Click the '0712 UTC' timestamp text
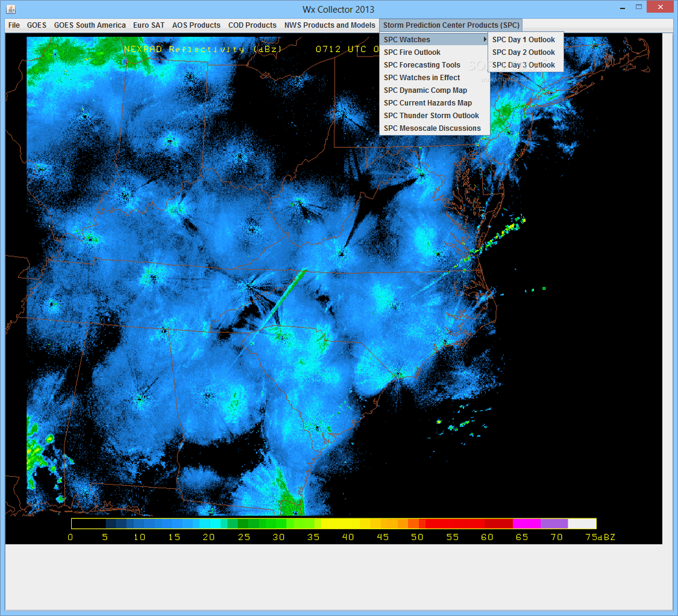 tap(341, 49)
